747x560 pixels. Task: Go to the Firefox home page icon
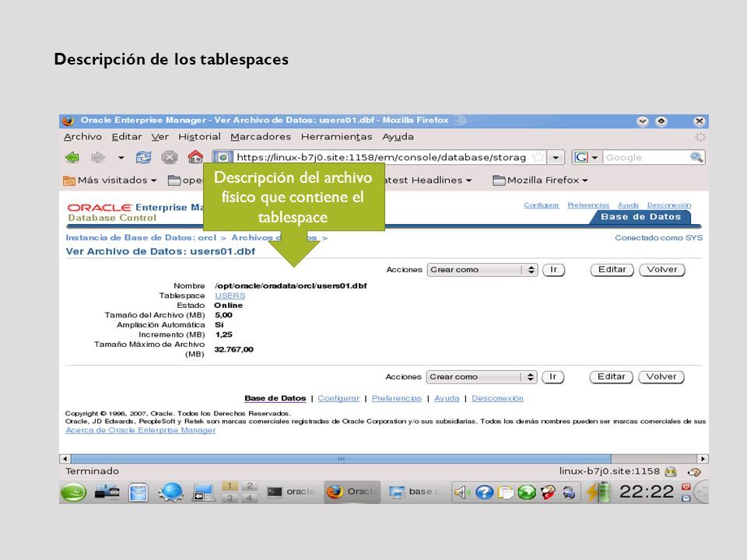point(195,156)
